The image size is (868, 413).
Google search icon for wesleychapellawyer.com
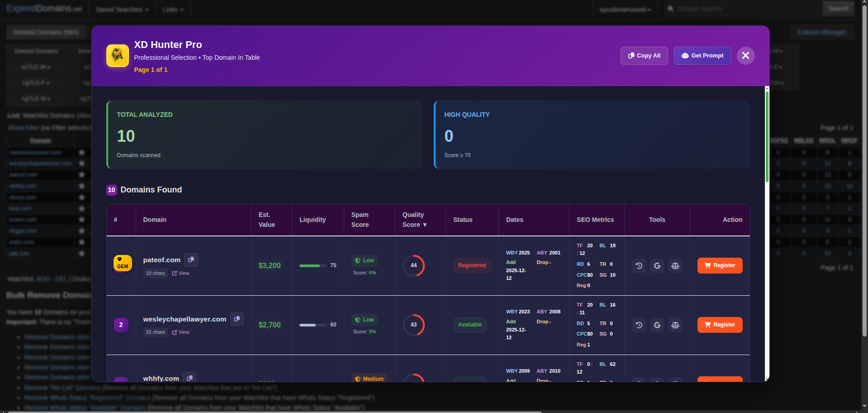click(657, 325)
